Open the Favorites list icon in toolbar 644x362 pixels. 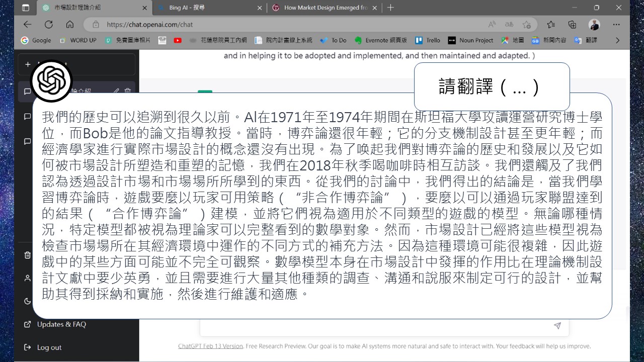[x=551, y=24]
